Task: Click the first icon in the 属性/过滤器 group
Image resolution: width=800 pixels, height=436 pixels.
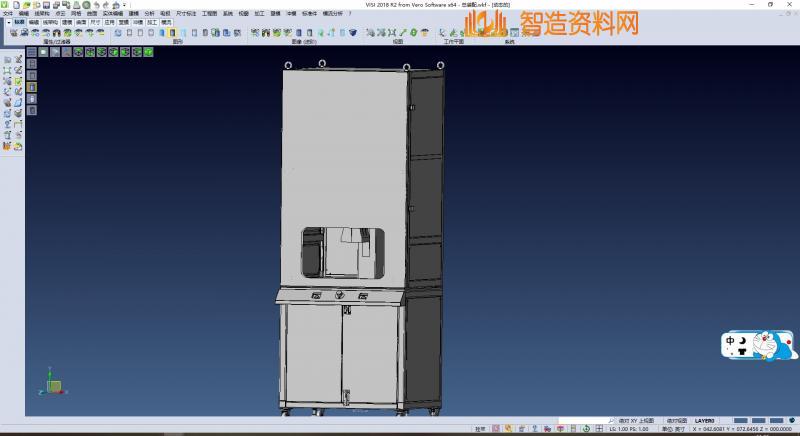Action: coord(13,33)
